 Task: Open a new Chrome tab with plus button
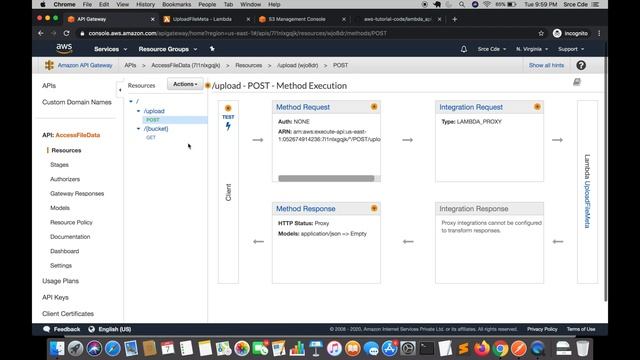click(455, 19)
